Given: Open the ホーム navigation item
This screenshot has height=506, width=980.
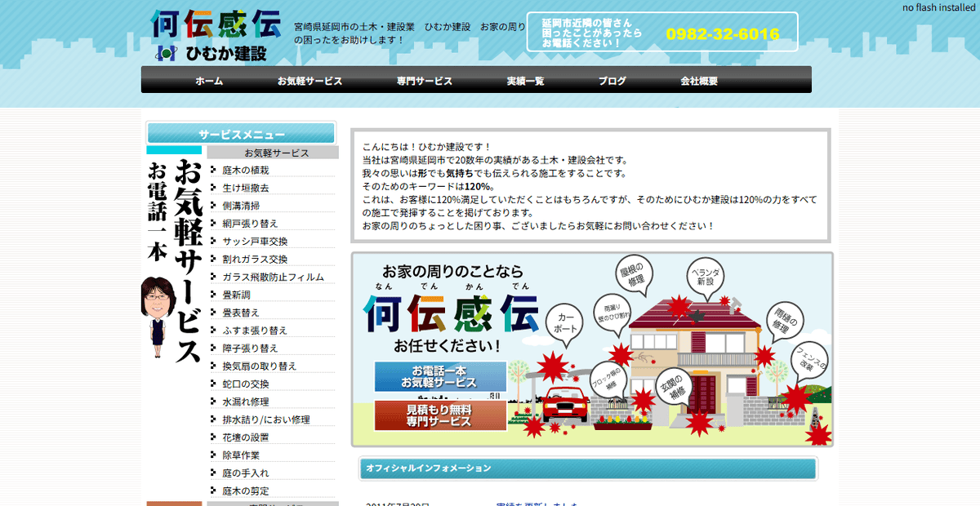Looking at the screenshot, I should click(x=209, y=80).
